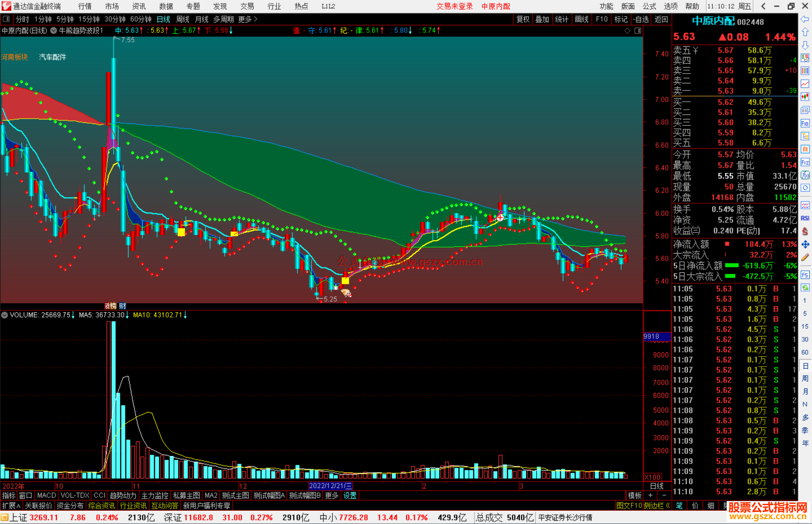Click the yellow square signal marker near 5.25 low
This screenshot has height=524, width=812.
click(x=345, y=281)
